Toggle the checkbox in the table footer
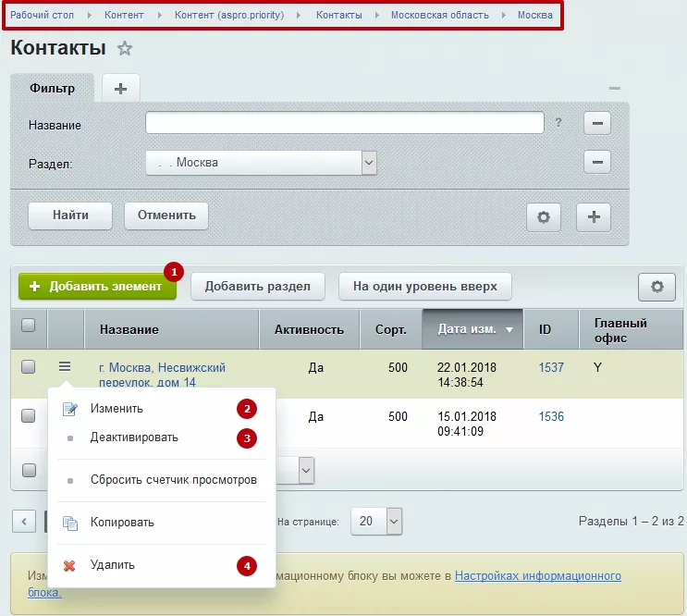Viewport: 687px width, 616px height. 29,470
